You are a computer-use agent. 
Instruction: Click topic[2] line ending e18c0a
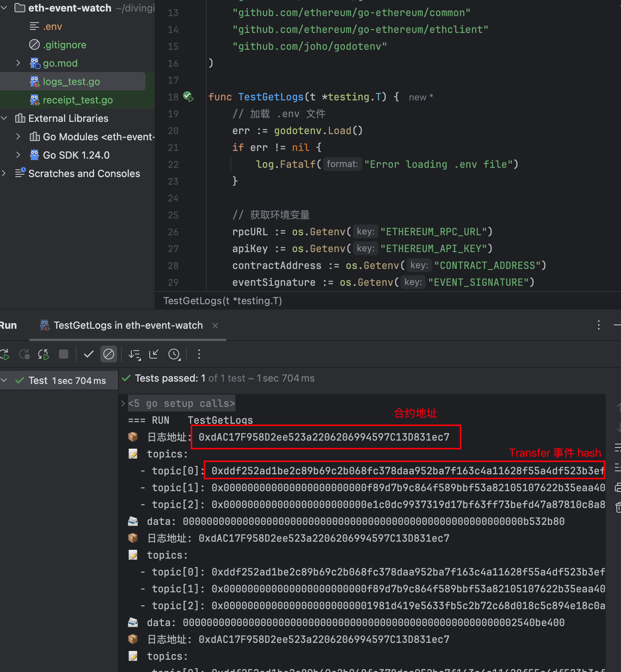tap(373, 606)
